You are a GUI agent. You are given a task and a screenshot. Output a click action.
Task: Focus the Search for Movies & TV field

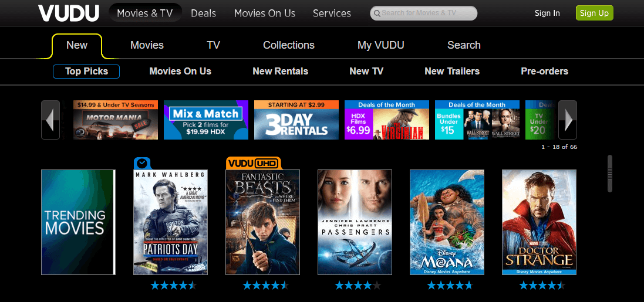pos(423,13)
